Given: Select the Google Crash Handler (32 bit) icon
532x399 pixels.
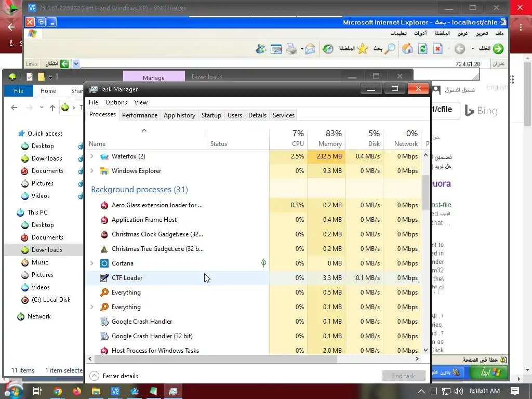Looking at the screenshot, I should (x=104, y=336).
